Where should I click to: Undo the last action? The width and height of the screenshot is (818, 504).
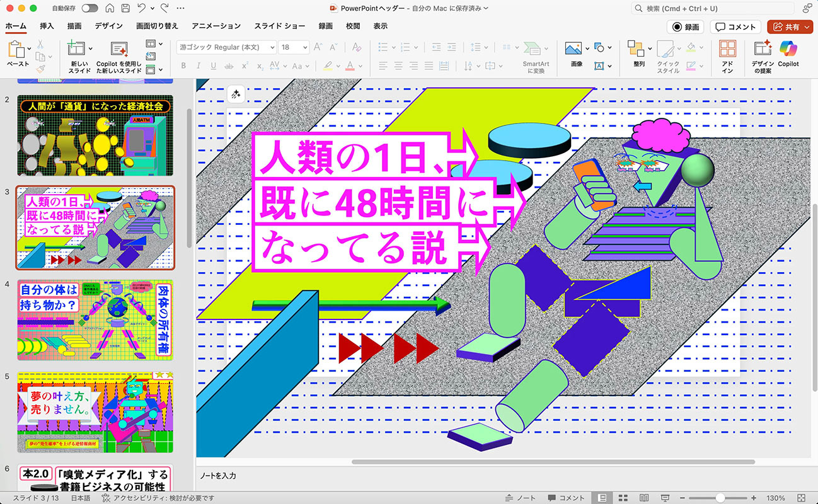point(142,8)
